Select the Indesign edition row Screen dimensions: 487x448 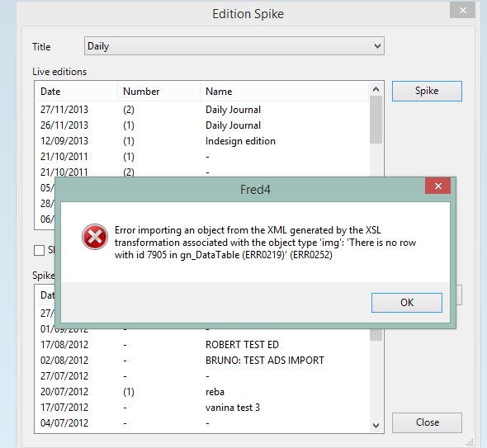tap(202, 141)
